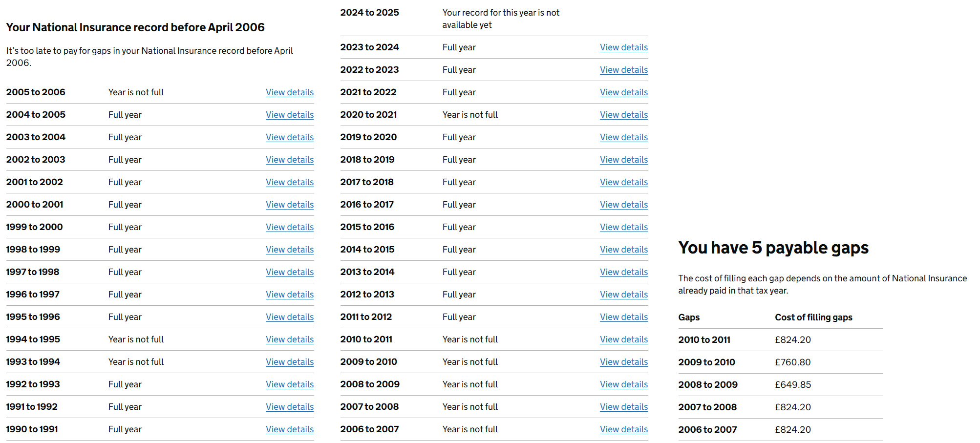Open 2022 to 2023 View details link

tap(623, 70)
